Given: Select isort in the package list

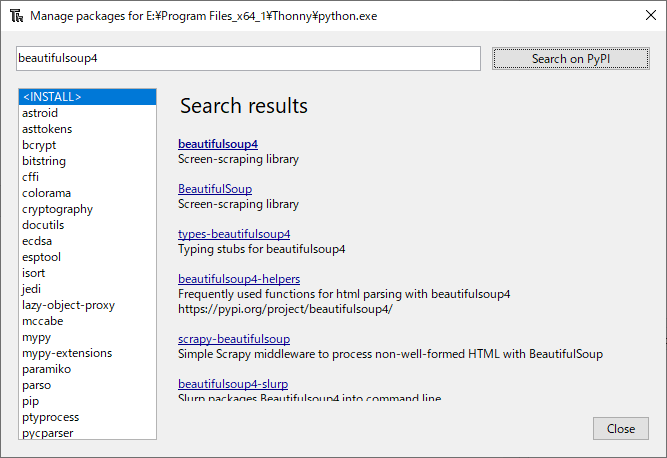Looking at the screenshot, I should (88, 273).
